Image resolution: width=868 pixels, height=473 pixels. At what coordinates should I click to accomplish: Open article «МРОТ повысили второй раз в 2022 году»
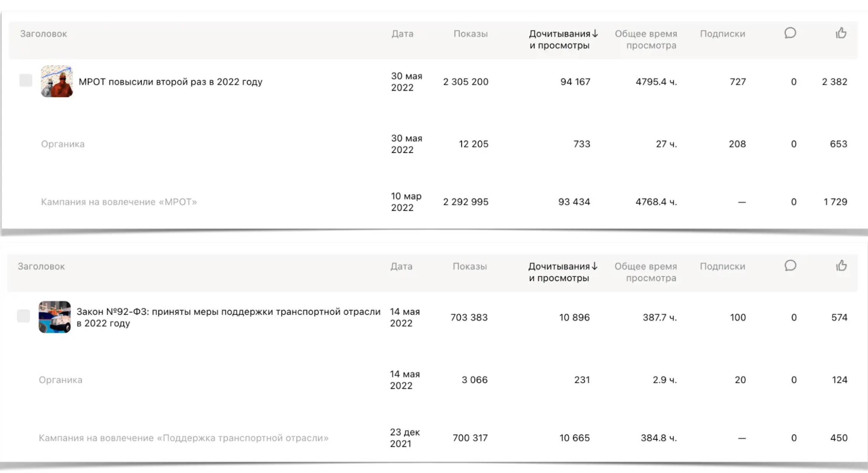170,82
